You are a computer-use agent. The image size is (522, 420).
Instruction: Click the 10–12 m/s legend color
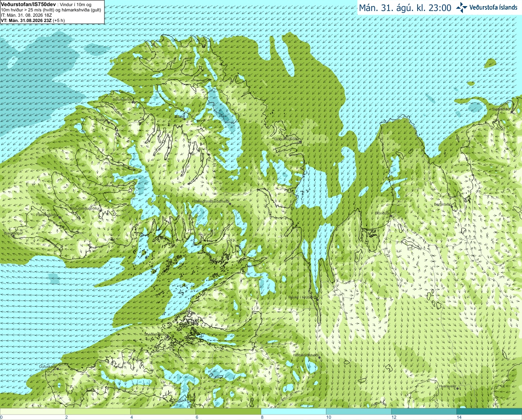[x=359, y=411]
